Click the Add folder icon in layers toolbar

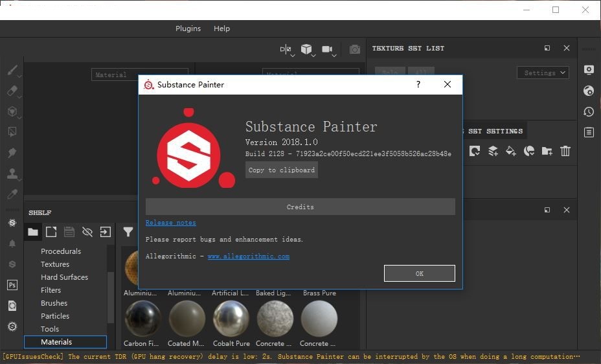547,151
